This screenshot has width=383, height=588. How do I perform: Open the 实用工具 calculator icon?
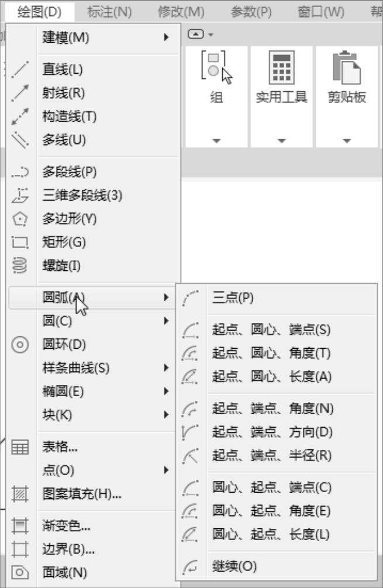pyautogui.click(x=281, y=68)
